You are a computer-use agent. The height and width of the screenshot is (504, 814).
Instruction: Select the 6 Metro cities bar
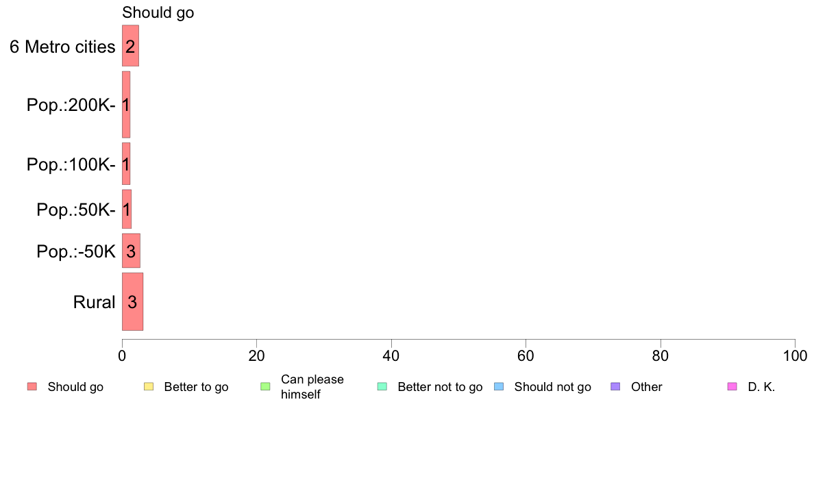[130, 46]
